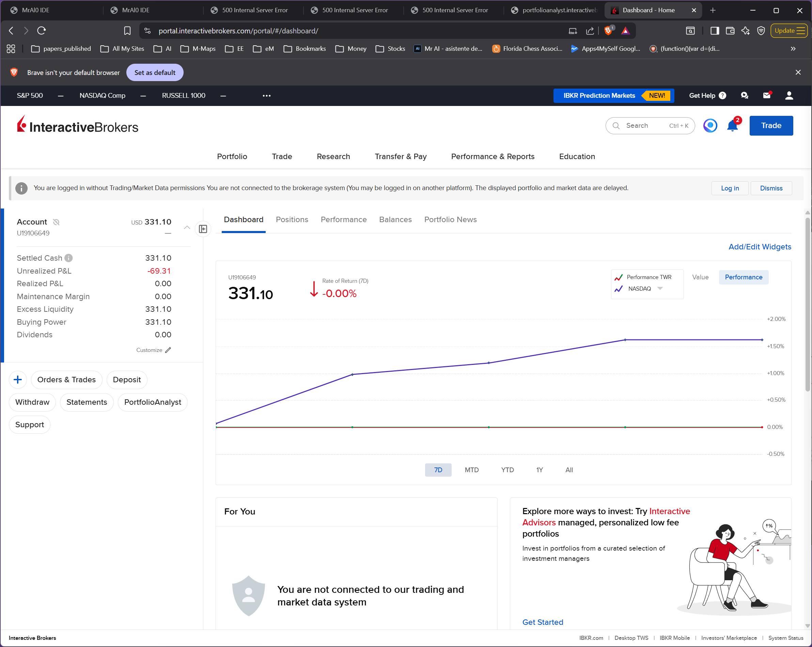The width and height of the screenshot is (812, 647).
Task: Click the Add/Edit Widgets link
Action: click(759, 247)
